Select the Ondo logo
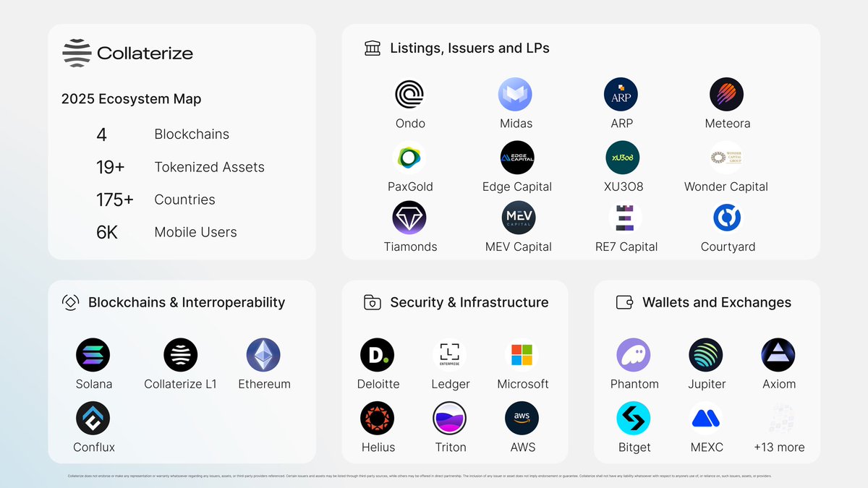The height and width of the screenshot is (488, 868). (x=409, y=95)
